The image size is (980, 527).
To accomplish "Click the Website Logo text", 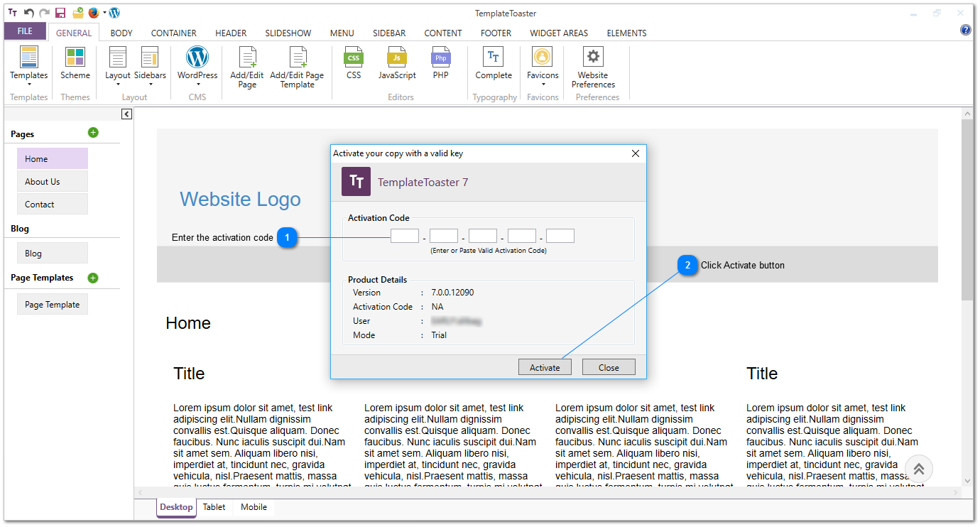I will tap(240, 200).
